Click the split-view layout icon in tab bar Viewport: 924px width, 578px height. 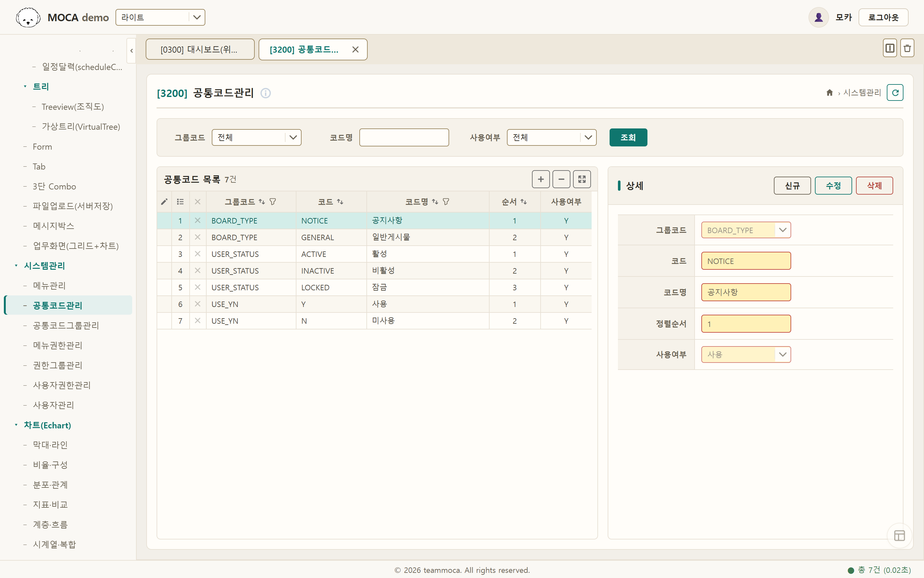(890, 48)
